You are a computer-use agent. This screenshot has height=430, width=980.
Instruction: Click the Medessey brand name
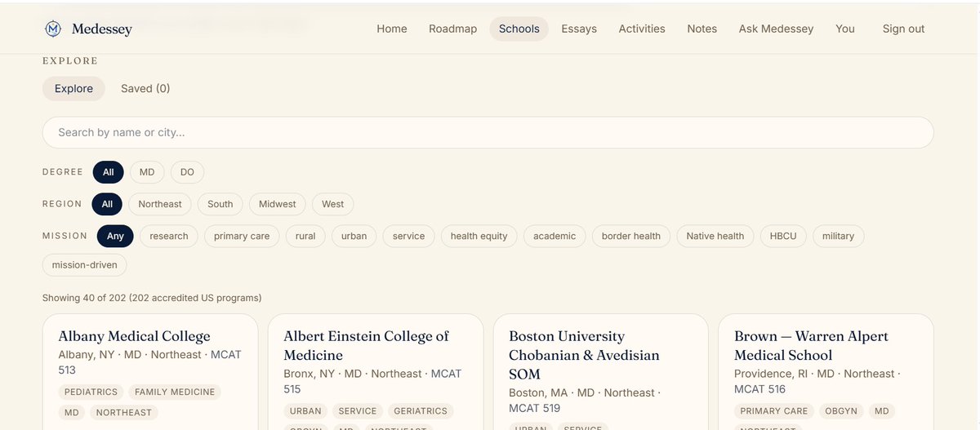tap(101, 29)
